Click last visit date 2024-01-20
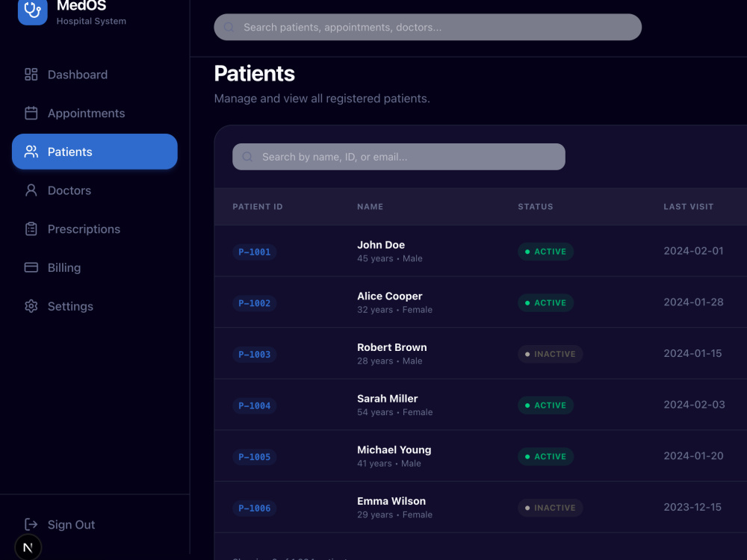The height and width of the screenshot is (560, 747). point(694,455)
